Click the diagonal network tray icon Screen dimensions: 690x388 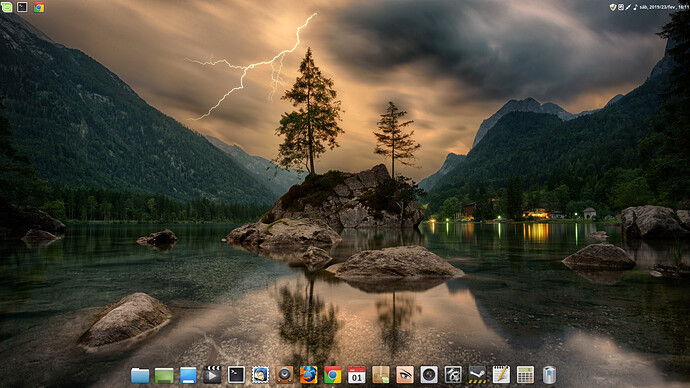628,7
